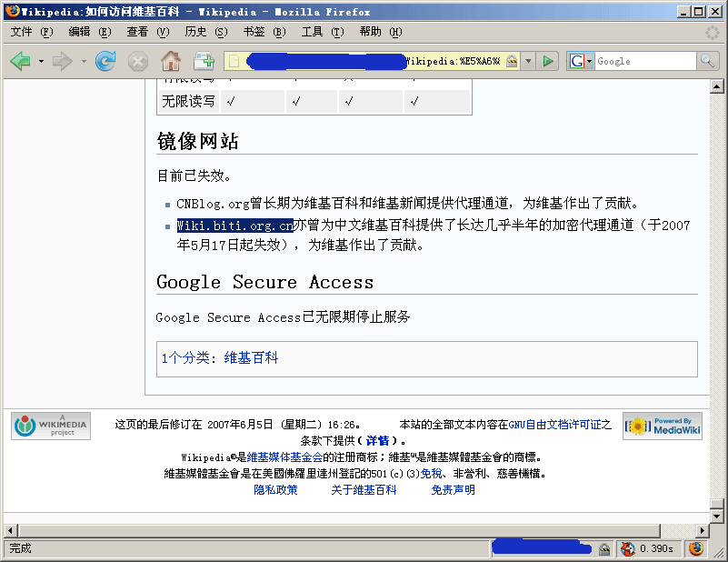Click the 0.390s load time icon
The height and width of the screenshot is (562, 728).
tap(628, 549)
